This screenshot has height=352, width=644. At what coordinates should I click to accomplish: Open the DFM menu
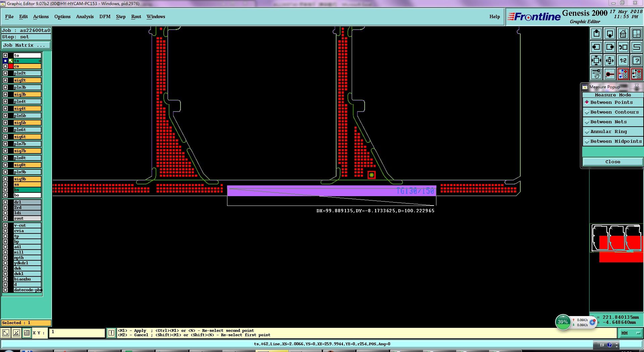click(105, 16)
